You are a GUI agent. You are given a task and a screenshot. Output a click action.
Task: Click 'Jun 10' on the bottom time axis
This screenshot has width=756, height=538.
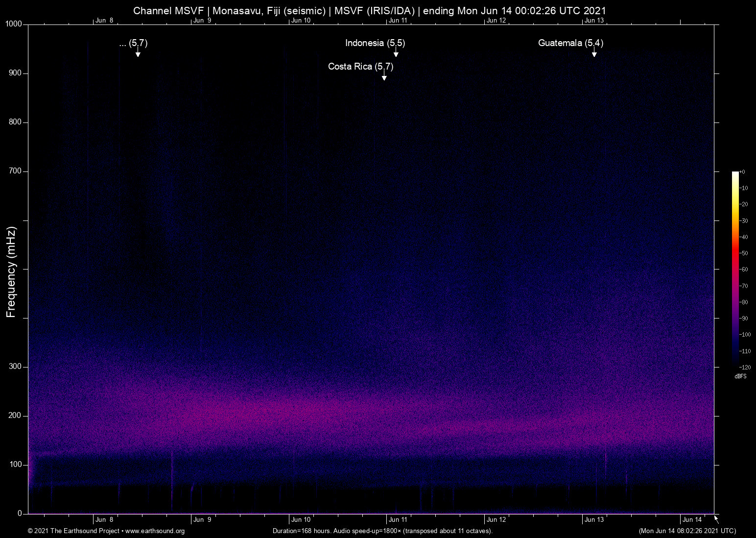[301, 520]
